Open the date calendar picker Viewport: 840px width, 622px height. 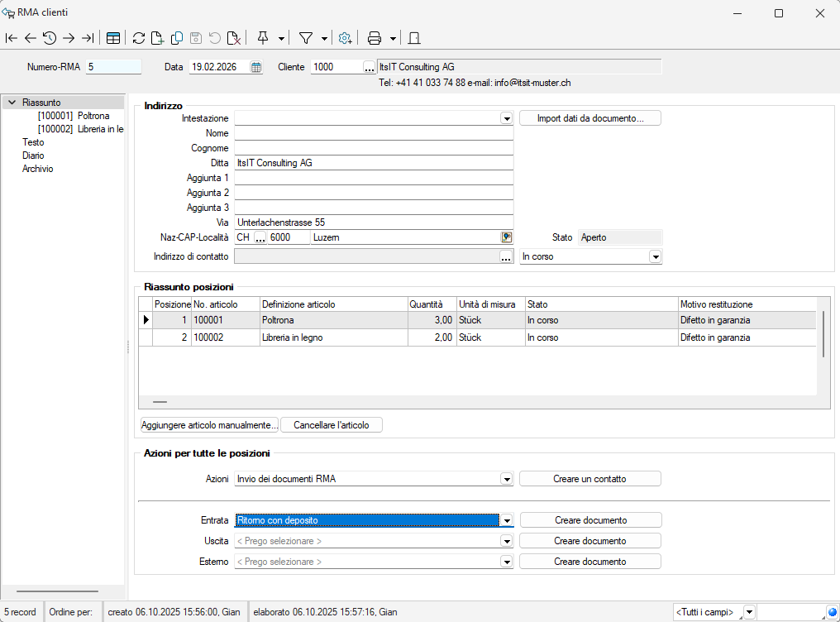coord(256,67)
